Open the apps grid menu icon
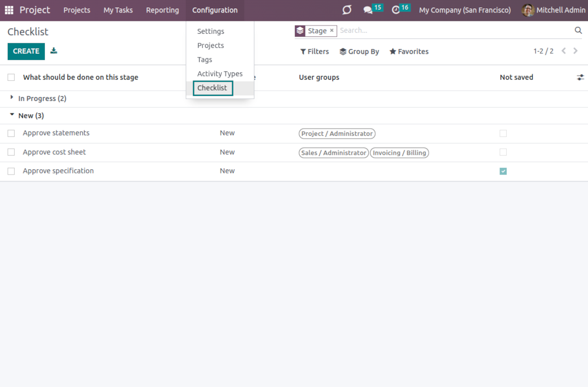 click(9, 10)
